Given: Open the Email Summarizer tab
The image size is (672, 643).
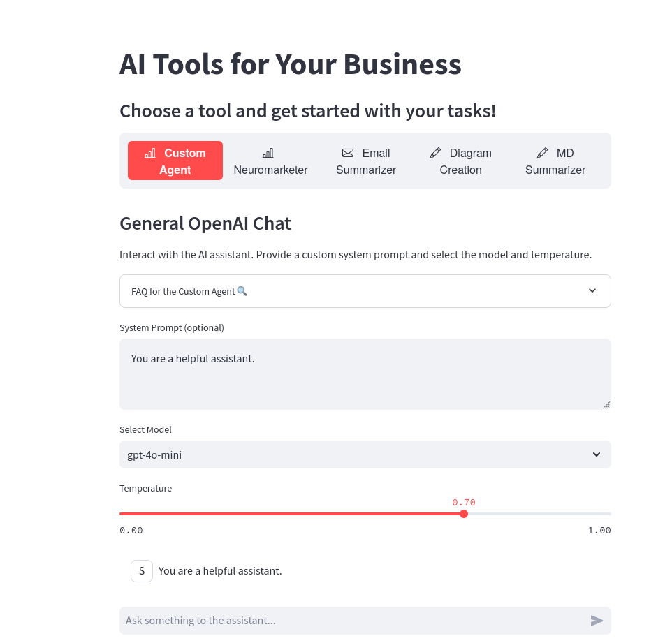Looking at the screenshot, I should pos(365,161).
